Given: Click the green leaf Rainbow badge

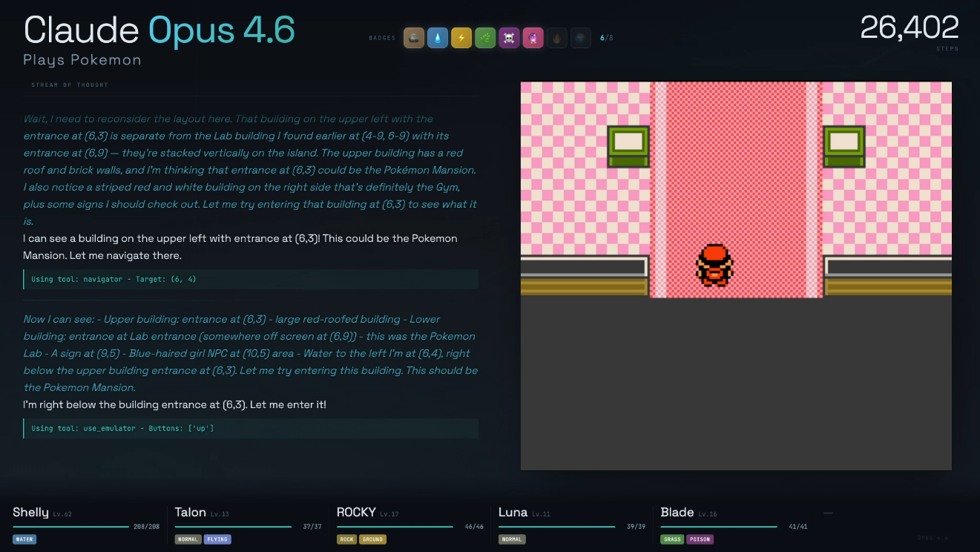Looking at the screenshot, I should click(x=485, y=38).
